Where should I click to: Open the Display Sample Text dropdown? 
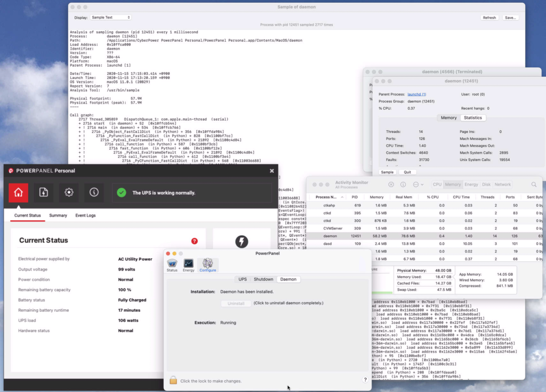pos(110,18)
